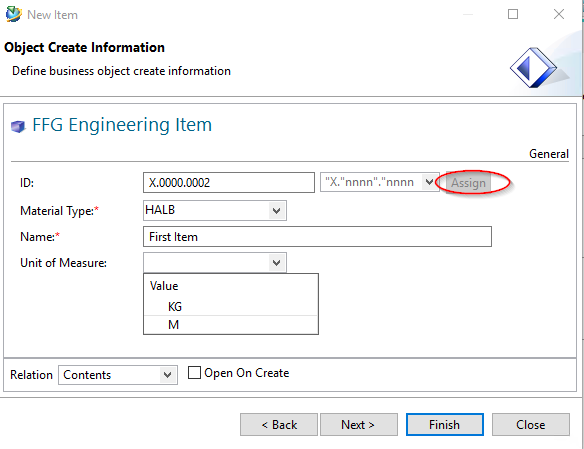Click the Assign button next to ID
This screenshot has width=584, height=449.
coord(468,183)
